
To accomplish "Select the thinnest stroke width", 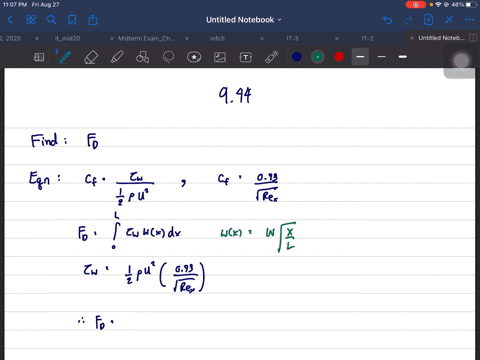I will (x=382, y=57).
